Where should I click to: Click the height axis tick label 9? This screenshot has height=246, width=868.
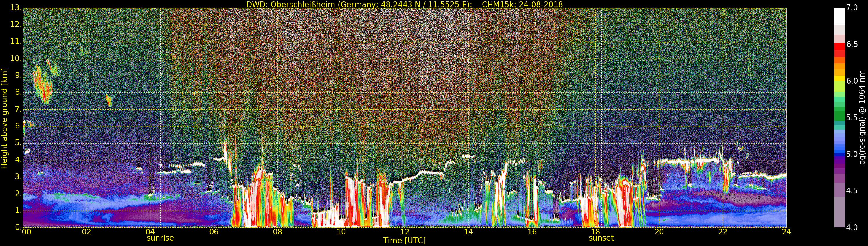(x=19, y=76)
